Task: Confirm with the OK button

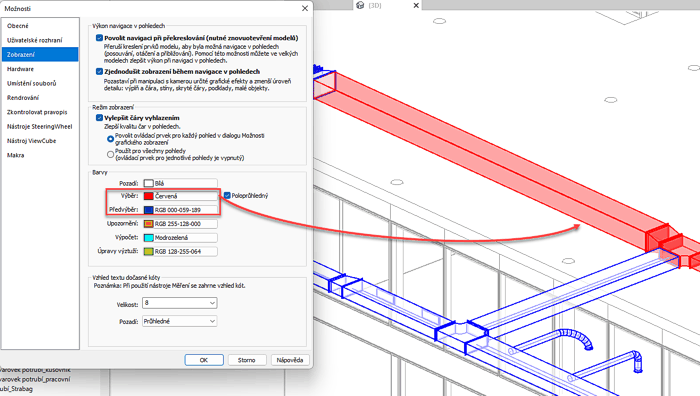Action: 204,360
